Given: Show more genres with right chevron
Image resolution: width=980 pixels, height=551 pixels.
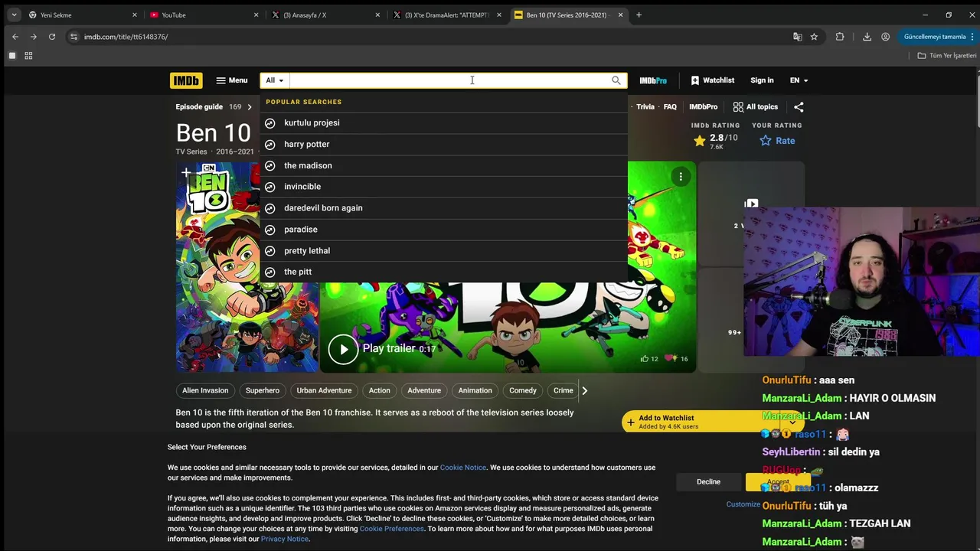Looking at the screenshot, I should pos(584,390).
